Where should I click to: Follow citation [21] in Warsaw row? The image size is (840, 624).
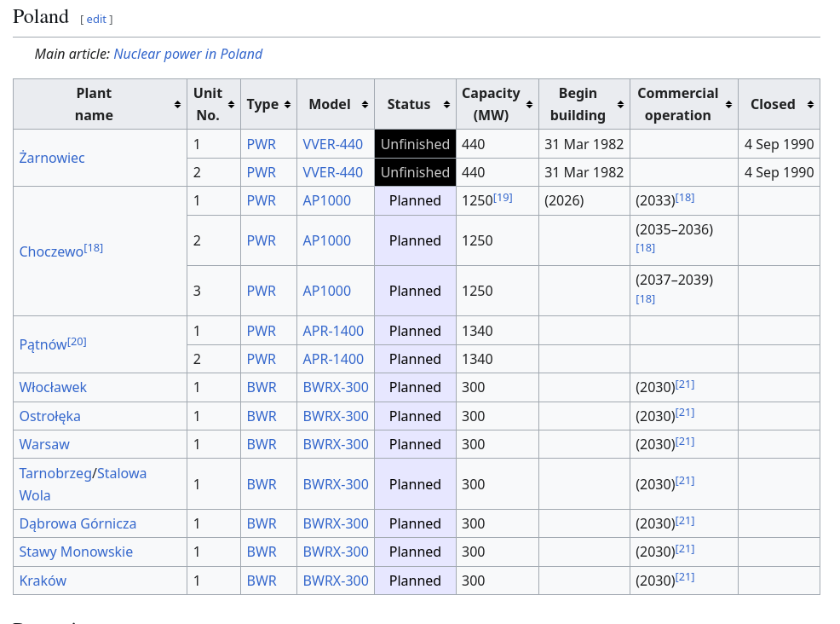pyautogui.click(x=685, y=442)
